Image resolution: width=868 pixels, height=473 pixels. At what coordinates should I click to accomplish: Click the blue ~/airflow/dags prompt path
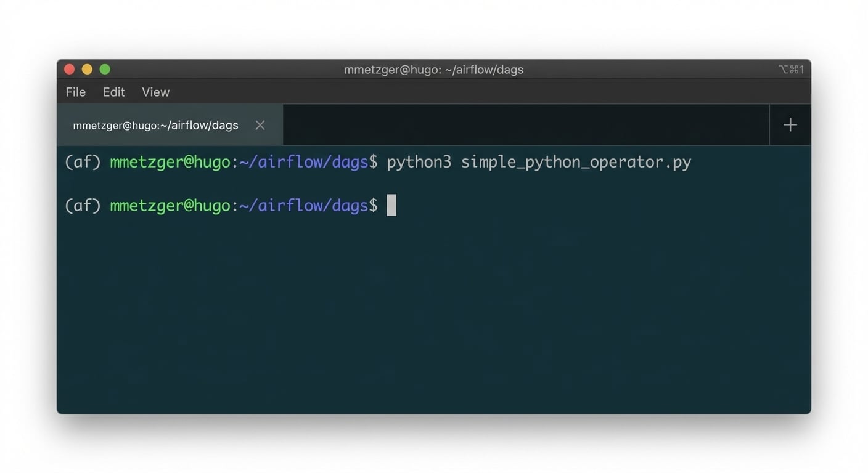point(305,161)
